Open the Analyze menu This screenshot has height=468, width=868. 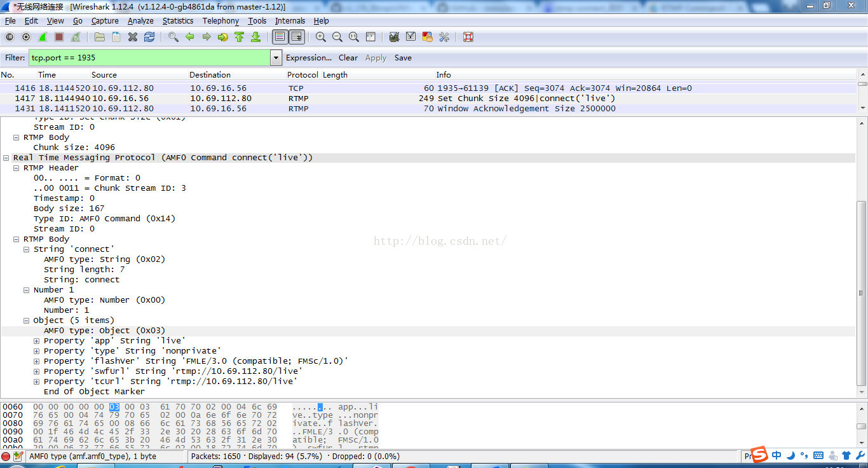(x=140, y=21)
